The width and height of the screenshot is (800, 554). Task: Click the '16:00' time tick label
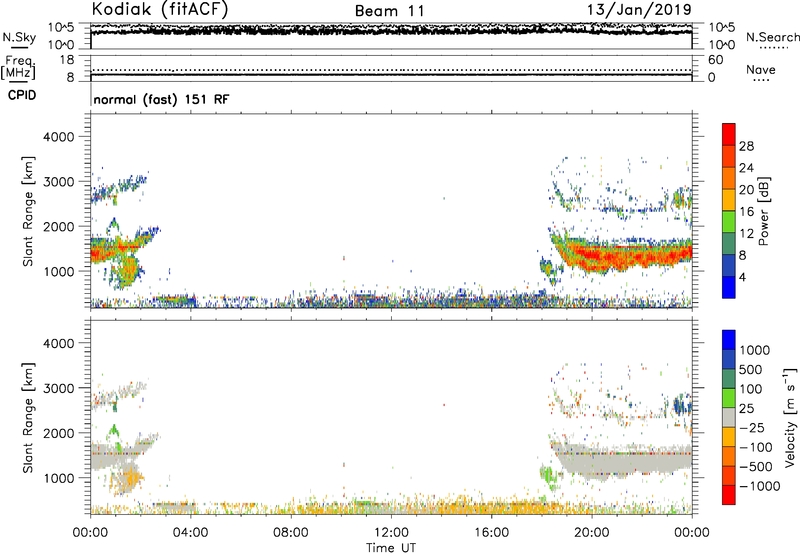491,533
